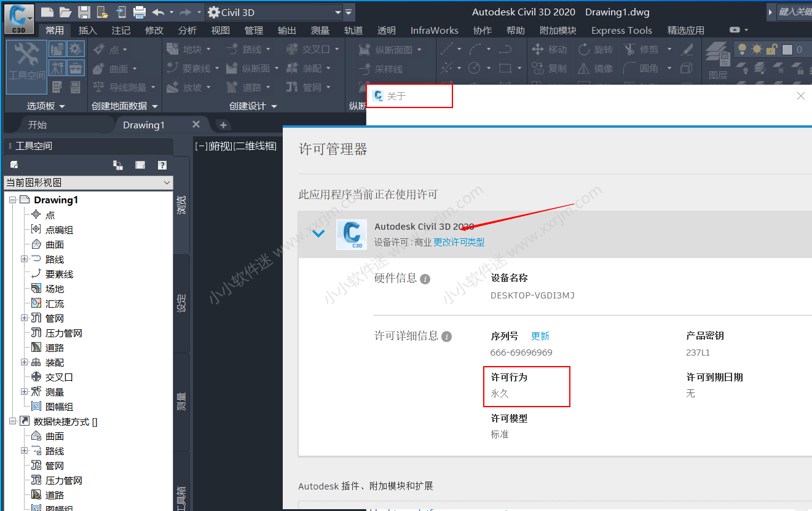Select the line drawing tool icon

tap(447, 49)
